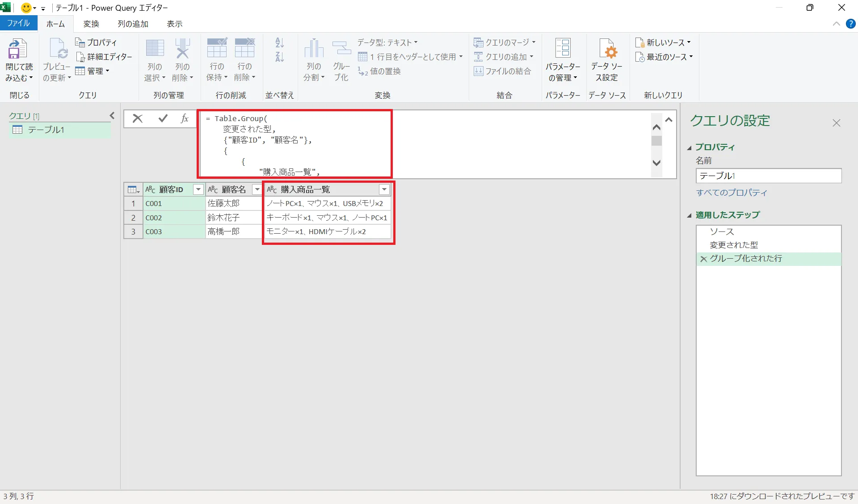
Task: Open filter dropdown on 購入商品一覧 column
Action: point(384,189)
